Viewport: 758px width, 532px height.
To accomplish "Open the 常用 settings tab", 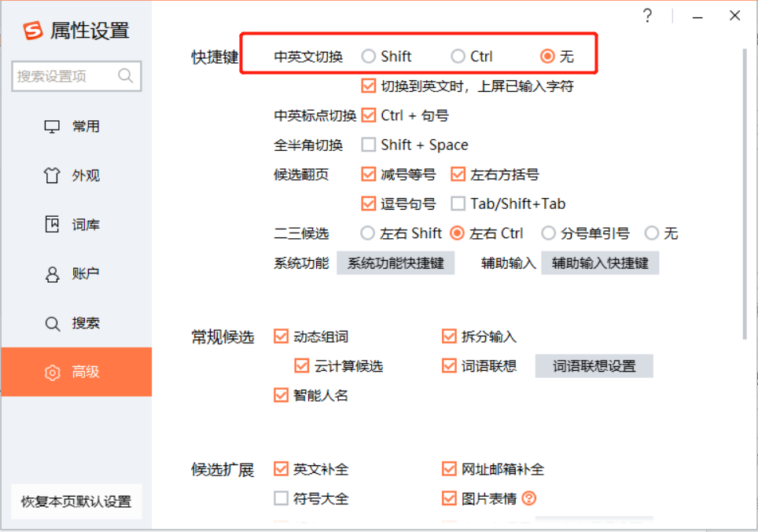I will click(x=75, y=127).
